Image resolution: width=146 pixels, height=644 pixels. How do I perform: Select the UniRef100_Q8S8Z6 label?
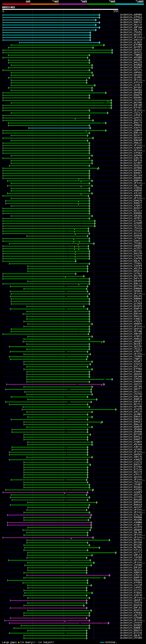coord(131,75)
